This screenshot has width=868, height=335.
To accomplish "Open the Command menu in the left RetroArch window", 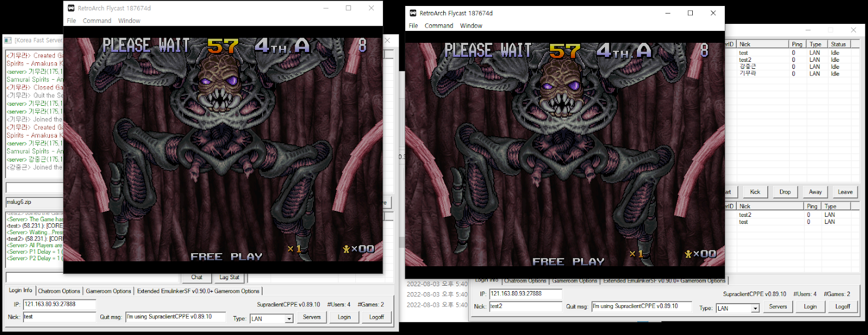I will (97, 21).
